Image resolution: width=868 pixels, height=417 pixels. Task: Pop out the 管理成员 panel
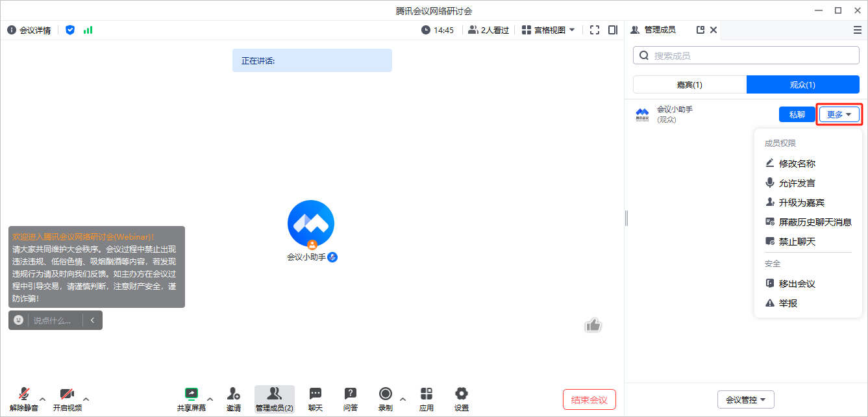701,30
